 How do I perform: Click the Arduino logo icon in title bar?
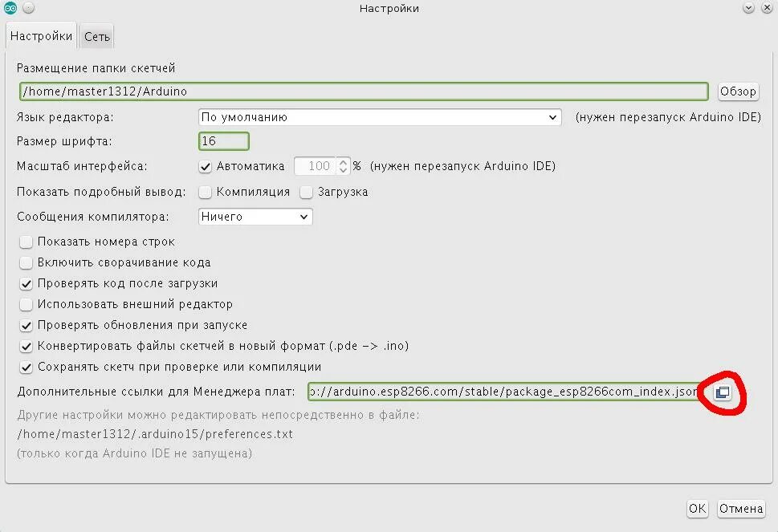tap(10, 8)
